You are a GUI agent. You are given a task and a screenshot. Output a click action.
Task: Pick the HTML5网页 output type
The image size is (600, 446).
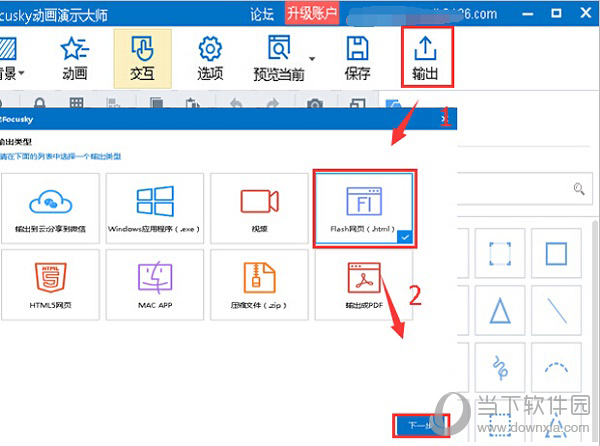pyautogui.click(x=50, y=287)
